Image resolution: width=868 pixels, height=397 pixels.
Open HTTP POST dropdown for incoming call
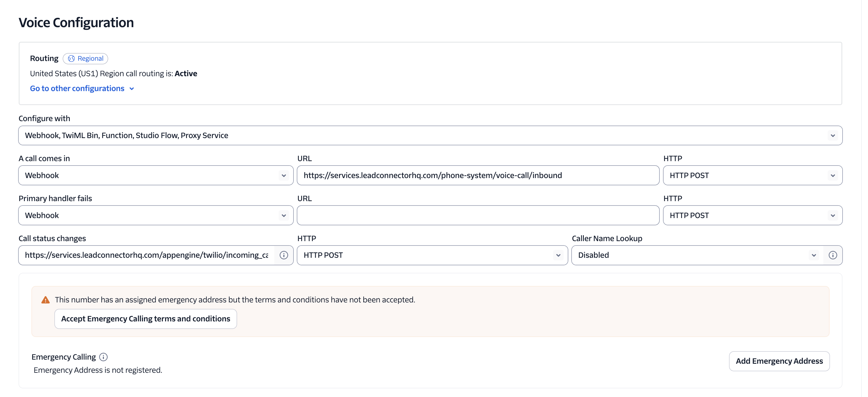(x=752, y=175)
